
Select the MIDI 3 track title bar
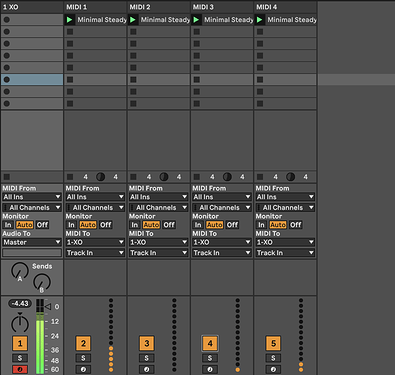[x=222, y=7]
